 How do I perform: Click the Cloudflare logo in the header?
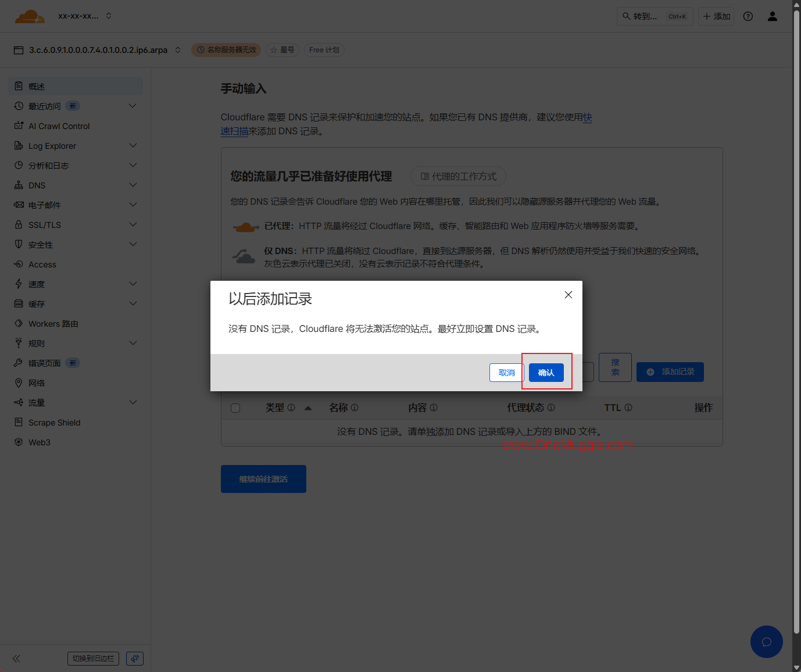point(30,16)
